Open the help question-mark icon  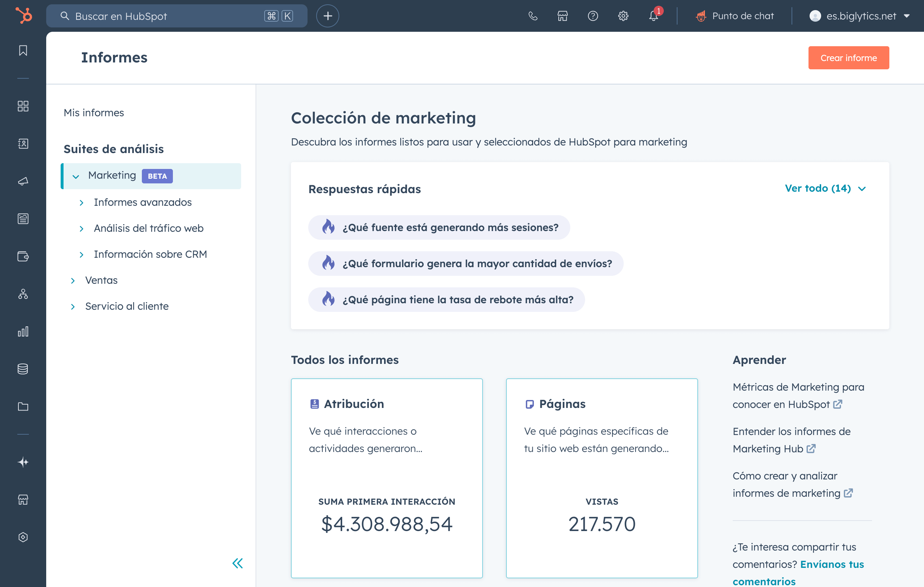coord(593,16)
